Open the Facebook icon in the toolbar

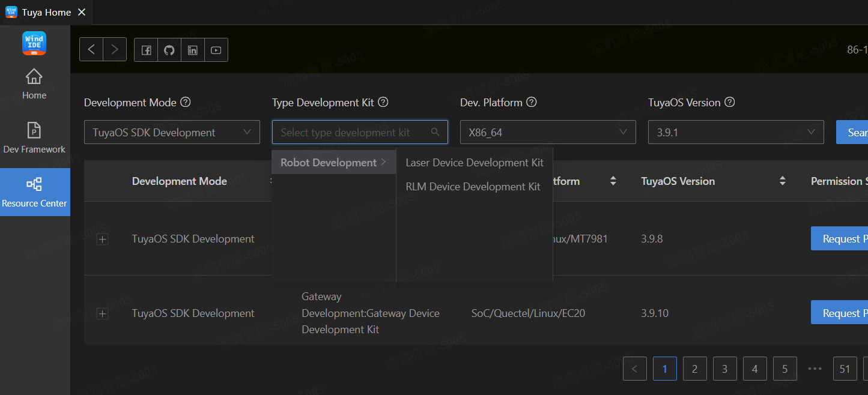[x=145, y=50]
